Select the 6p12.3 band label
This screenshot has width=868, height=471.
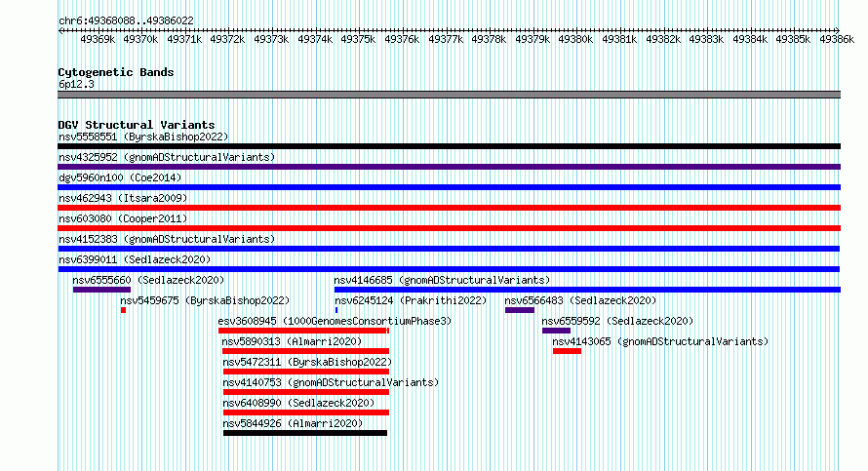tap(76, 84)
